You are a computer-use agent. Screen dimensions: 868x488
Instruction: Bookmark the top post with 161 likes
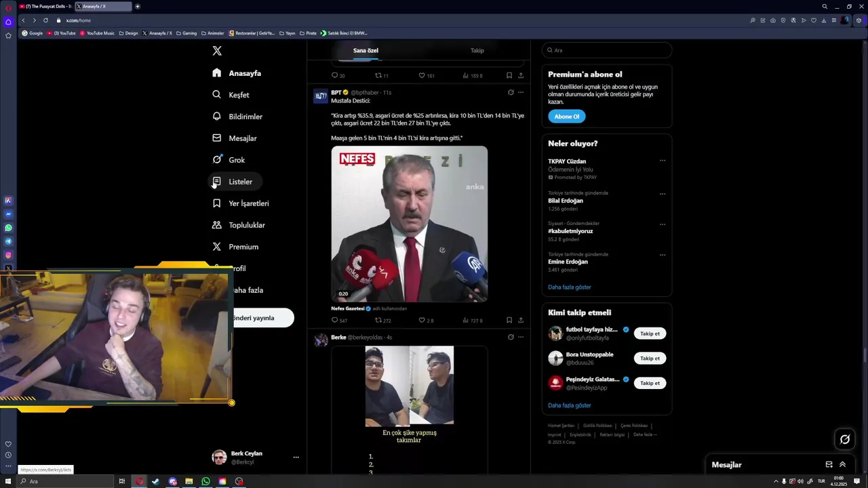(x=509, y=75)
